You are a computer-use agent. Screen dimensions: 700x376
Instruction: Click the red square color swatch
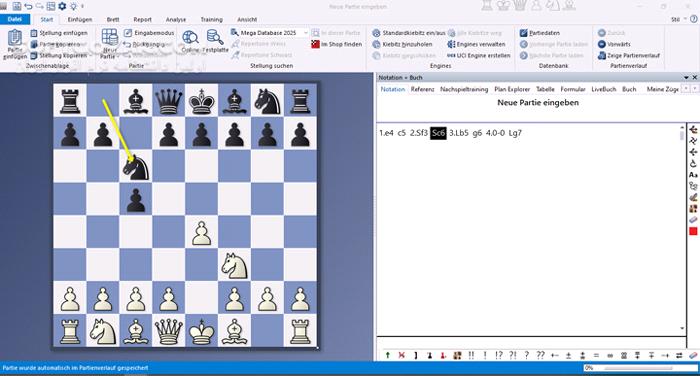pyautogui.click(x=693, y=231)
